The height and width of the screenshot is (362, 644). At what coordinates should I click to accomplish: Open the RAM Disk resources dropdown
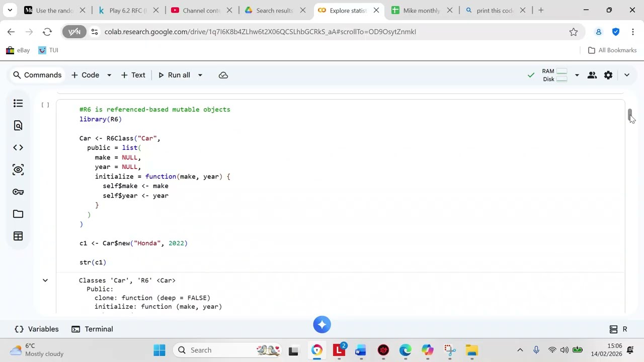coord(577,75)
